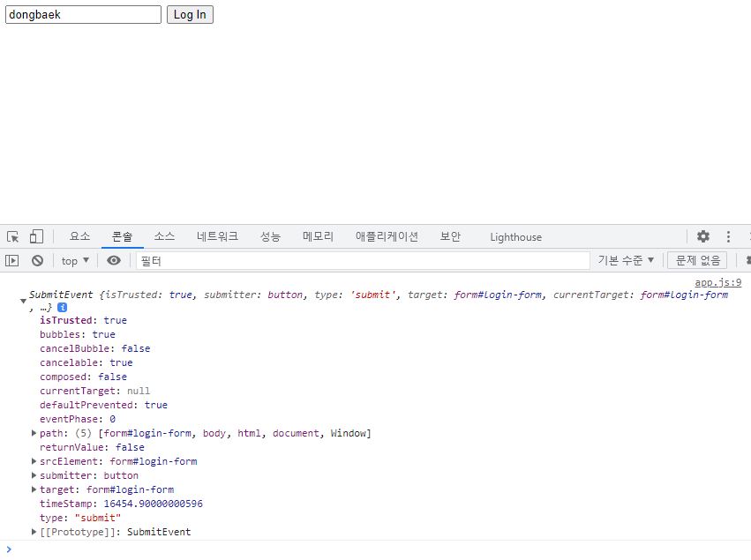The image size is (751, 560).
Task: Open the top context dropdown
Action: (75, 261)
